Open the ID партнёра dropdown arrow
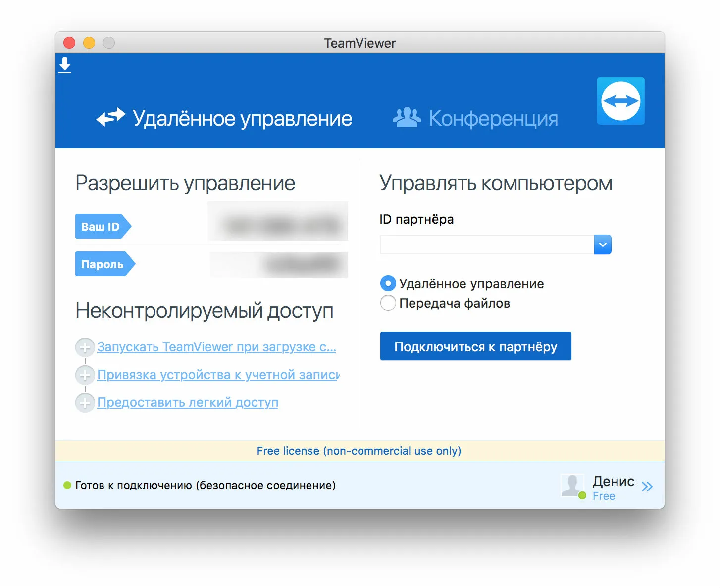Image resolution: width=720 pixels, height=588 pixels. click(603, 245)
